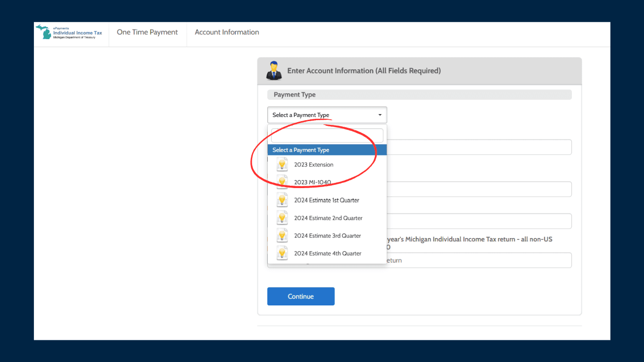This screenshot has width=644, height=362.
Task: Choose the 2024 Estimate 4th Quarter text
Action: click(x=328, y=253)
